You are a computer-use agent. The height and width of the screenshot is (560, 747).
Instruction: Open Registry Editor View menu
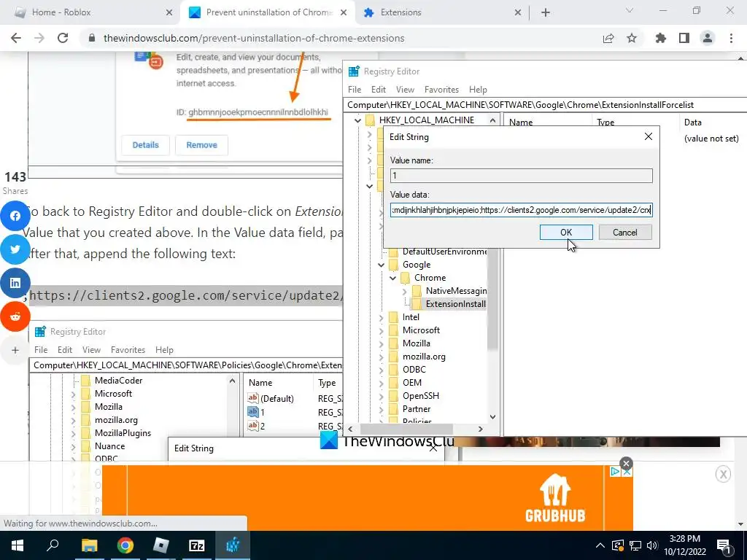[x=405, y=90]
